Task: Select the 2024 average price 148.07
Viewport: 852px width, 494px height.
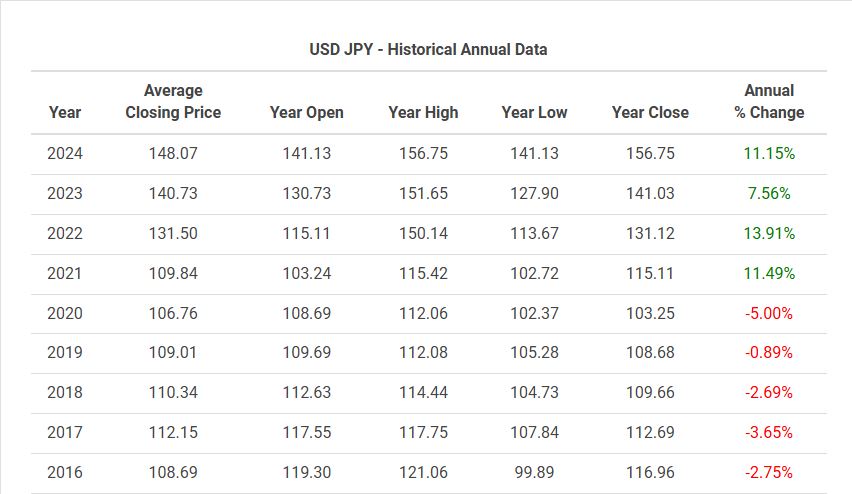Action: point(173,153)
